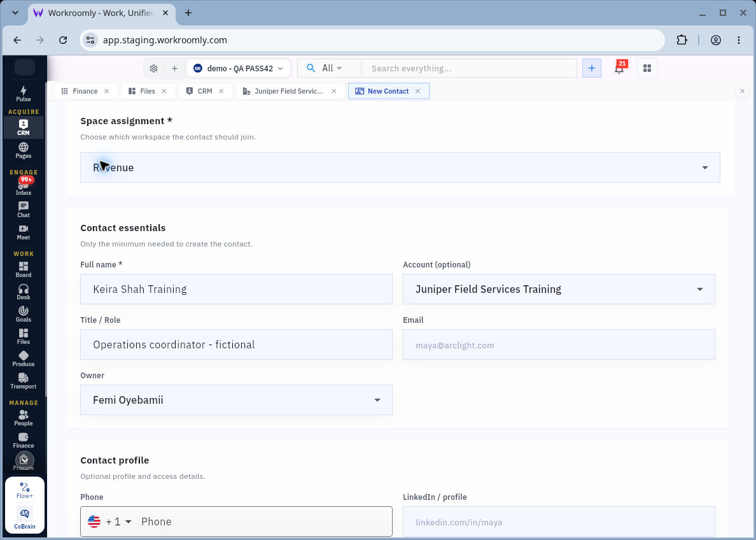Open Meet in the sidebar

(x=23, y=232)
